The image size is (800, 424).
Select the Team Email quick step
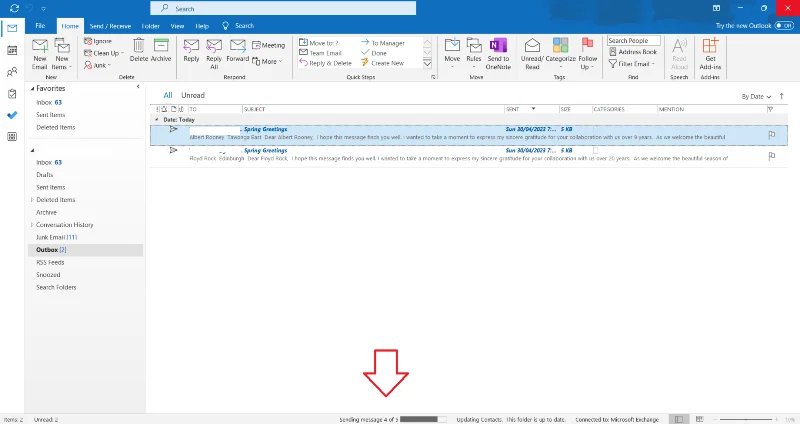coord(320,53)
